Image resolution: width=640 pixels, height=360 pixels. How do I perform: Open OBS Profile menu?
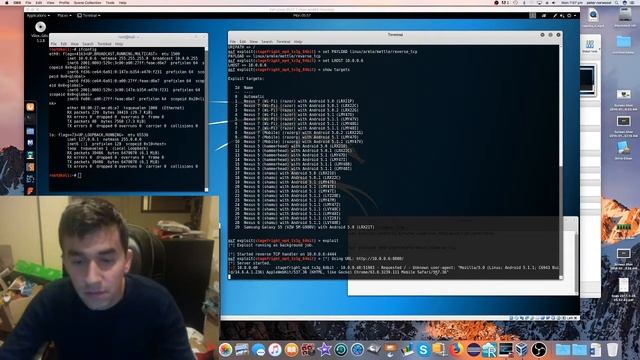pos(64,2)
